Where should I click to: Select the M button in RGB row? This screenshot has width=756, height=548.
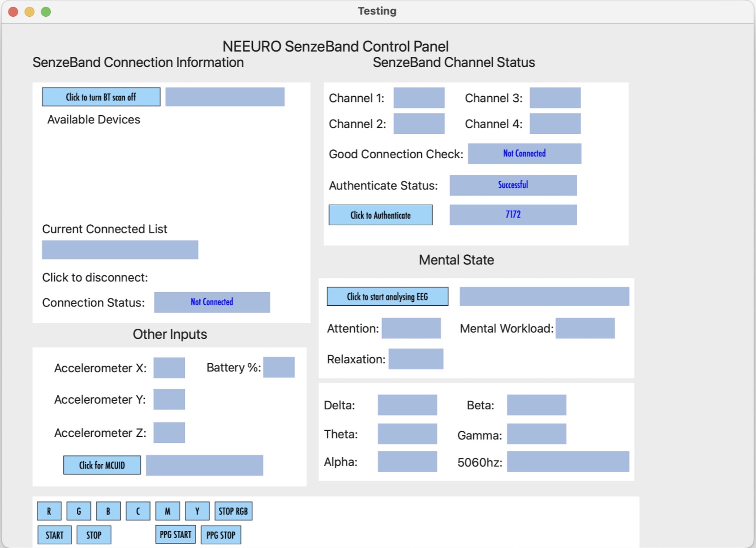tap(168, 511)
